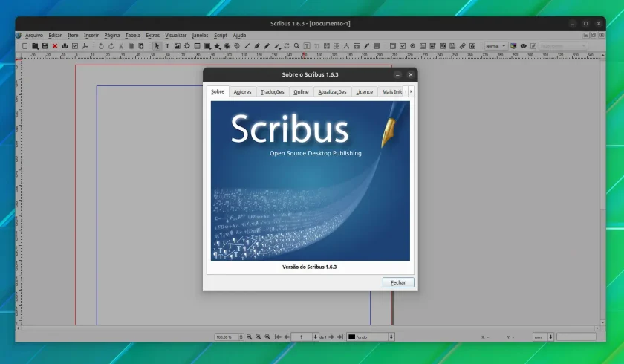Open the Extras menu
624x364 pixels.
coord(152,36)
